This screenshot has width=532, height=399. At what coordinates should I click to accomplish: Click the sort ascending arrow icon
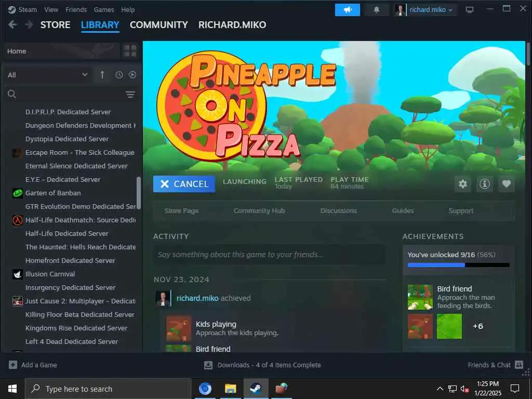pos(102,75)
